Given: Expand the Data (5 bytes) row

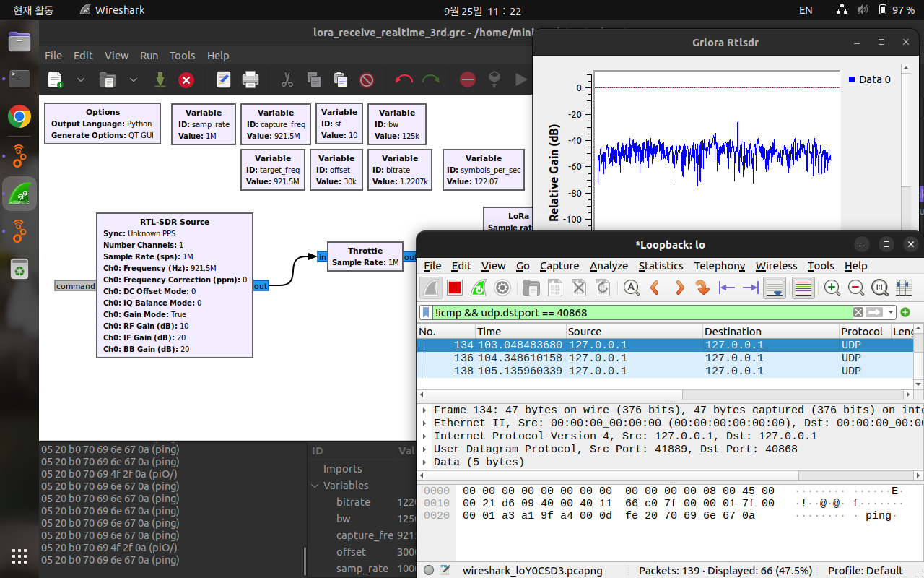Looking at the screenshot, I should (x=424, y=462).
